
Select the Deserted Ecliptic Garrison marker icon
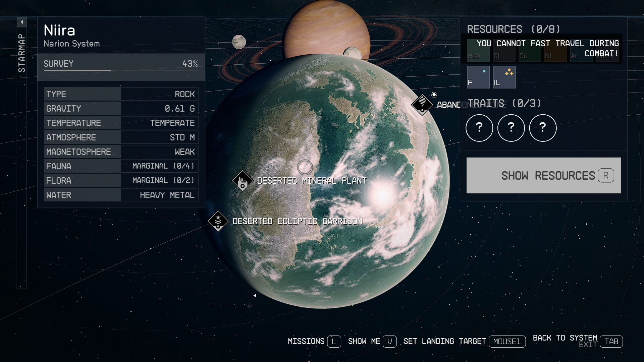[218, 221]
